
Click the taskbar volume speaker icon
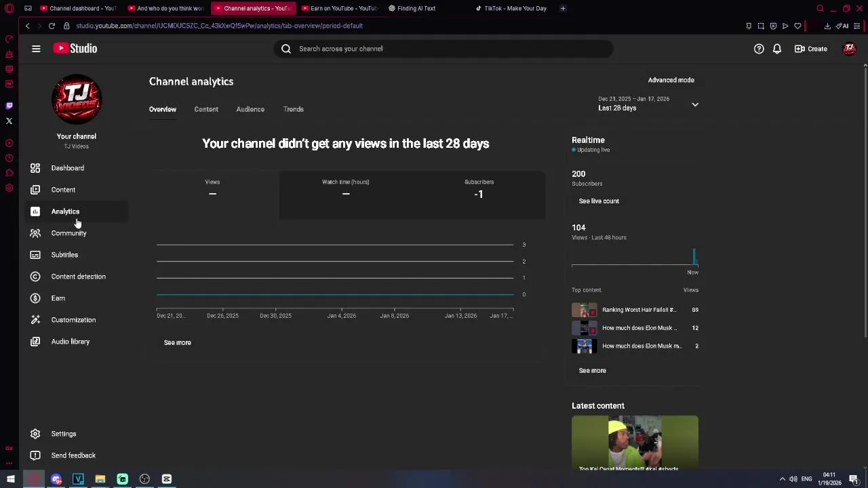(793, 479)
